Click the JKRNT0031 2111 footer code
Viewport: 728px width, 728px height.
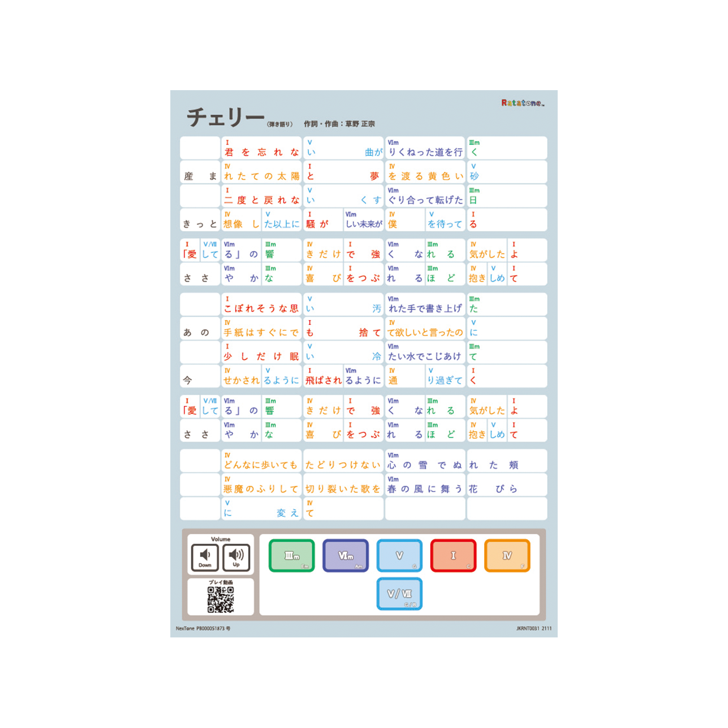(x=534, y=628)
